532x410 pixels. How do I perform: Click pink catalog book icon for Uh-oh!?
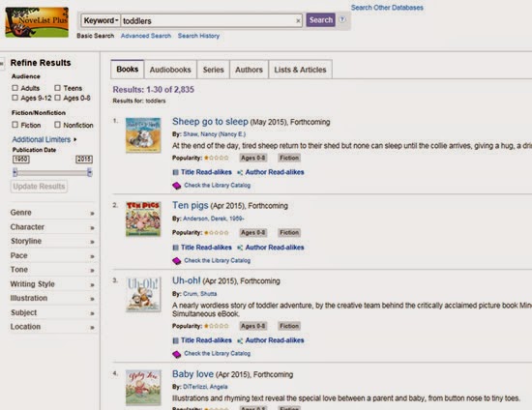pos(176,354)
